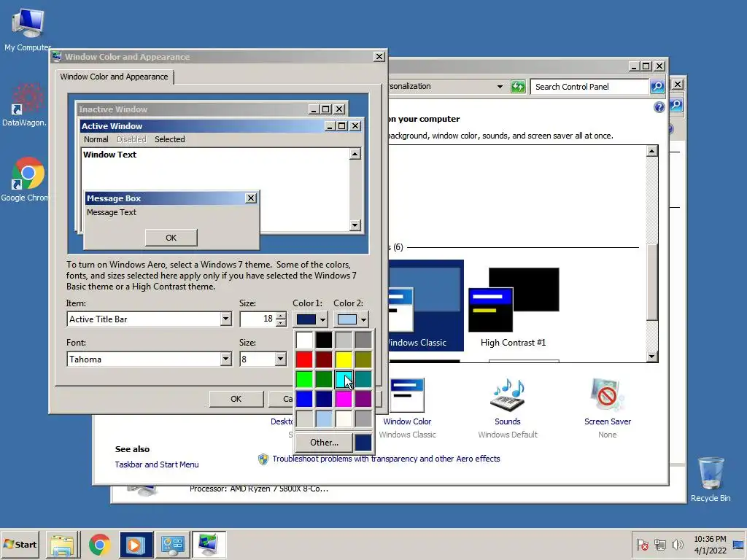Click OK in Window Color and Appearance
The height and width of the screenshot is (560, 747).
(236, 399)
